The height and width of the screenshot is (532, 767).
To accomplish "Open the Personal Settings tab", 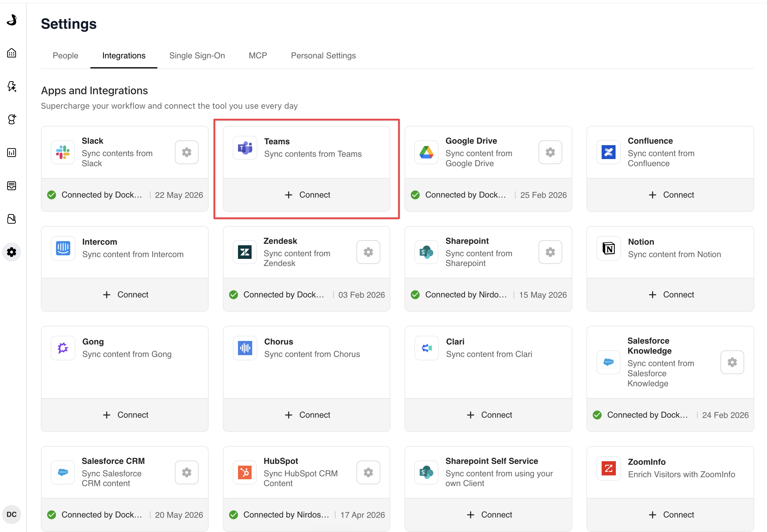I will point(323,56).
